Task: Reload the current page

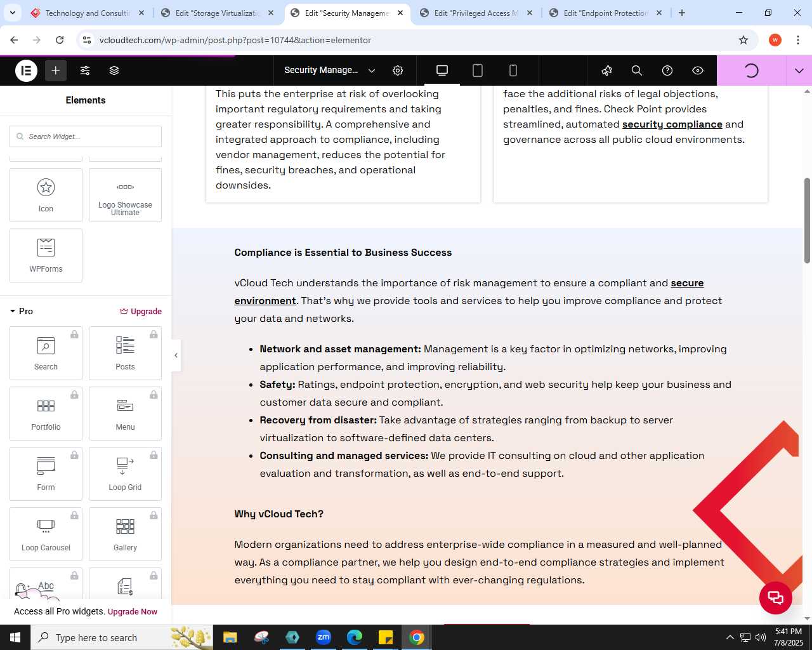Action: tap(60, 40)
